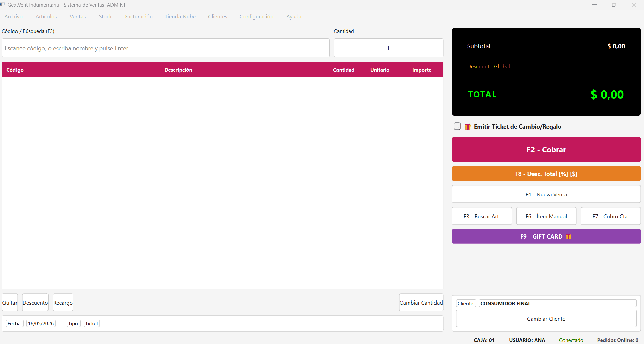Click the Quitar button

(10, 303)
